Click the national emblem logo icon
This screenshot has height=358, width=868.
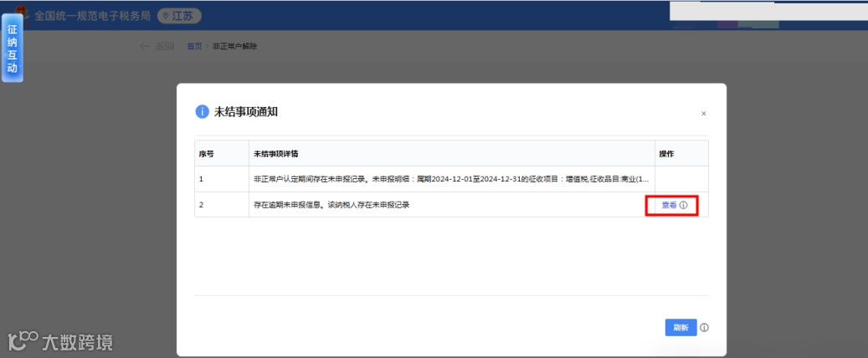[21, 13]
